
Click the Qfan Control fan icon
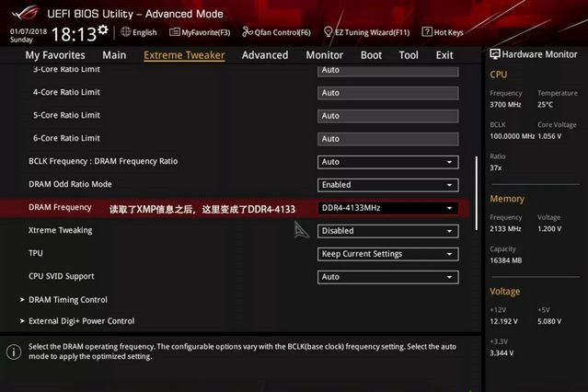[x=248, y=32]
